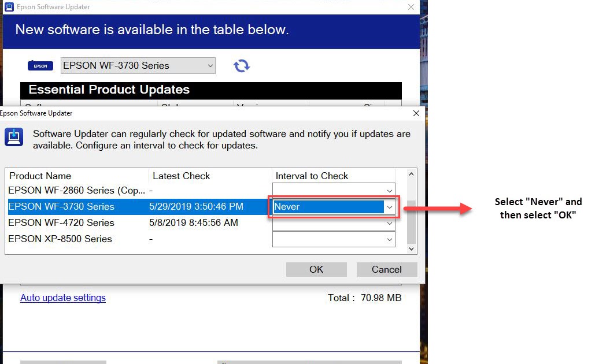610x364 pixels.
Task: Click the OK button in the dialog
Action: [316, 269]
